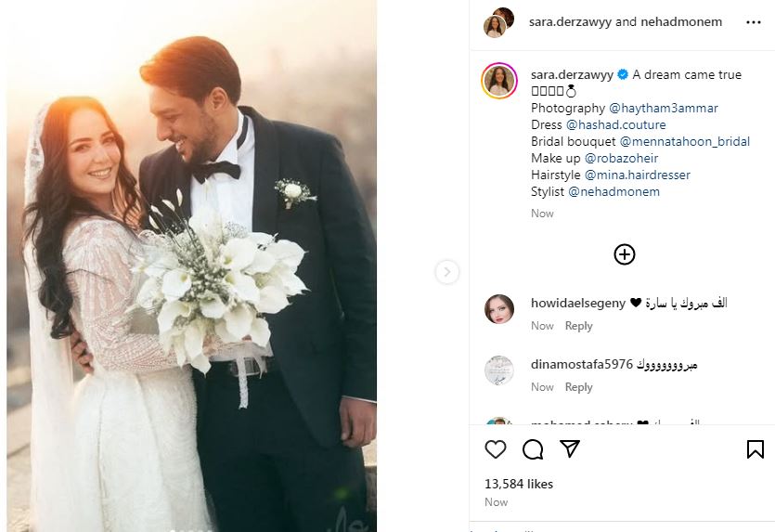Go to next photo arrow
This screenshot has width=775, height=532.
pos(447,272)
